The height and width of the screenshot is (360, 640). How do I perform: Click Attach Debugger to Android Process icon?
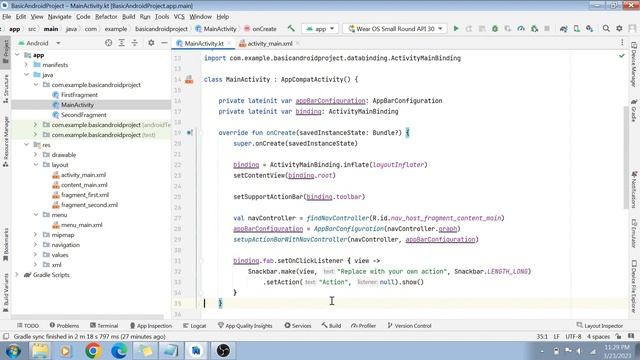[534, 29]
